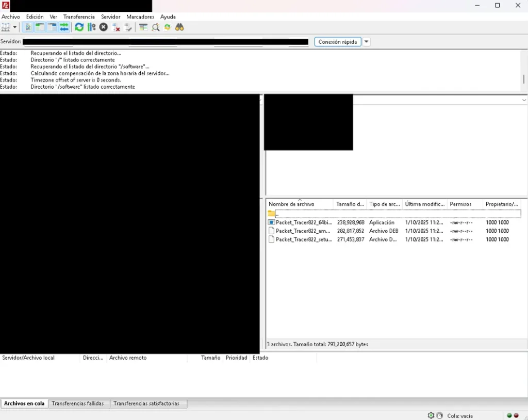Open the Transferencia menu
Screen dimensions: 528x420
coord(79,17)
